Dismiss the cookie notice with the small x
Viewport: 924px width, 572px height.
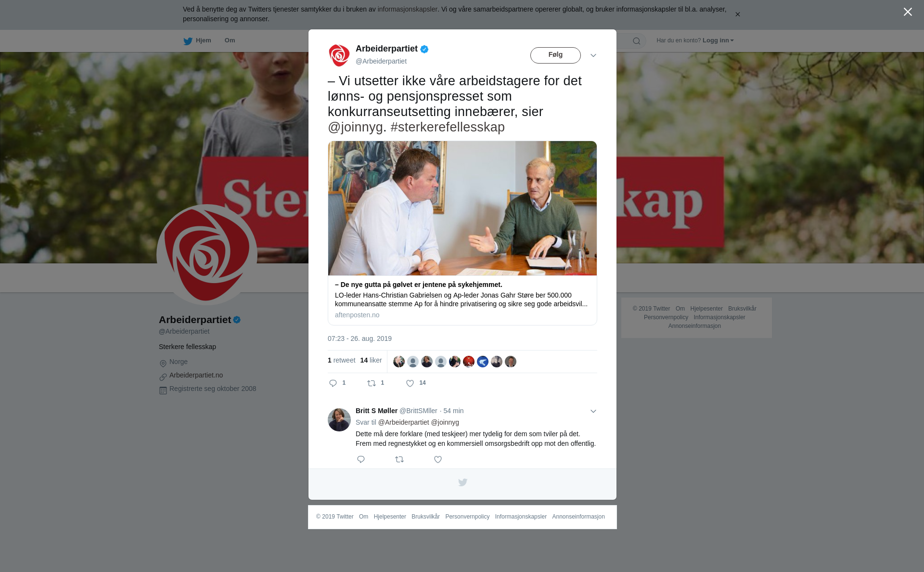coord(737,14)
